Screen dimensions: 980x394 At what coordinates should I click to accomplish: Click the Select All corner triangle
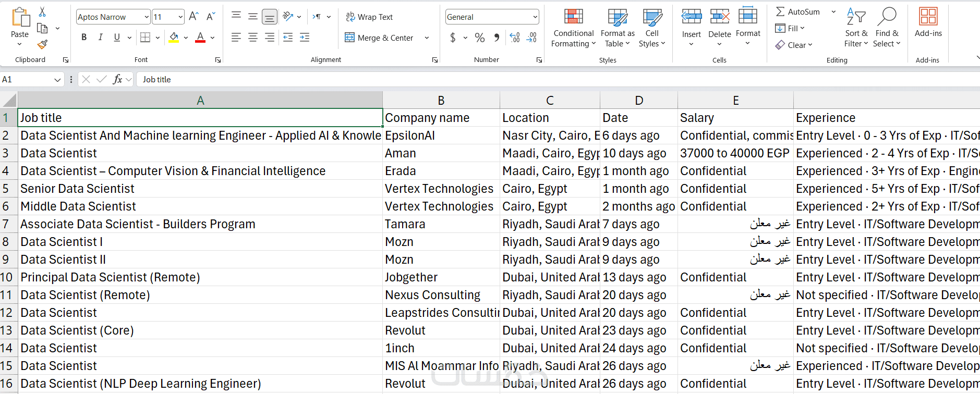click(9, 100)
